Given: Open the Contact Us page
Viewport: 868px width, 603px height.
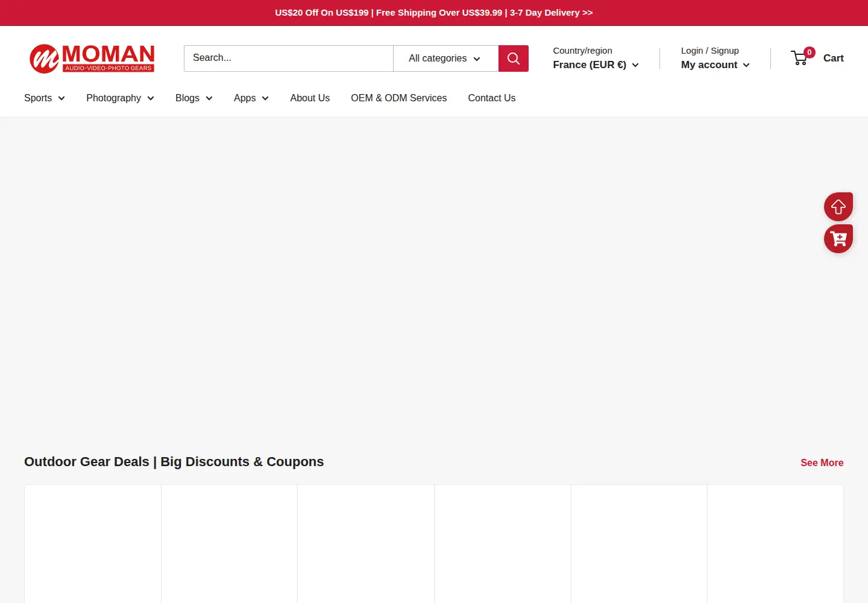Looking at the screenshot, I should point(492,98).
